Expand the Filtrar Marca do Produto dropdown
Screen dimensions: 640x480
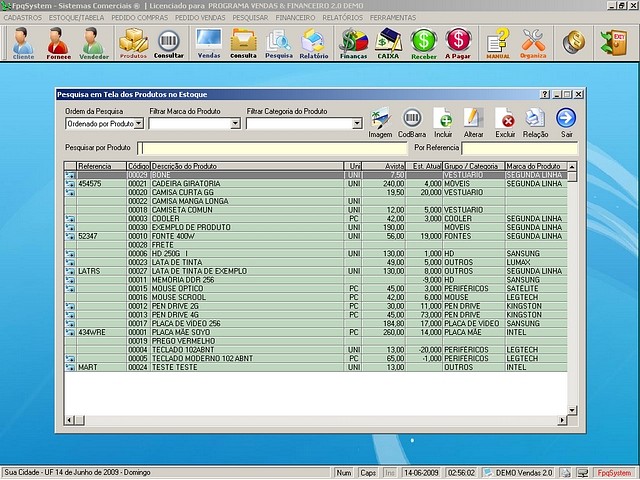point(236,124)
